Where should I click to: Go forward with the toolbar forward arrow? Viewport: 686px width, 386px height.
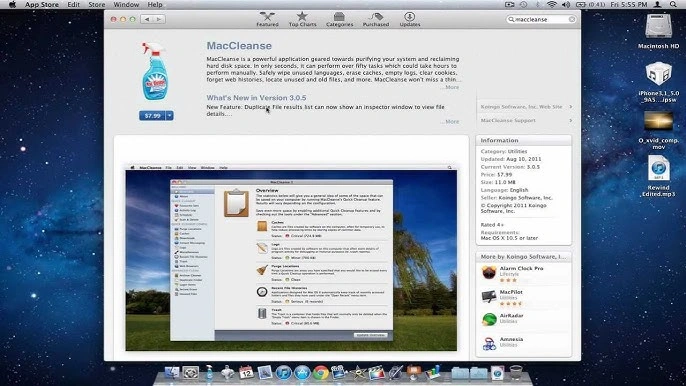[x=159, y=19]
